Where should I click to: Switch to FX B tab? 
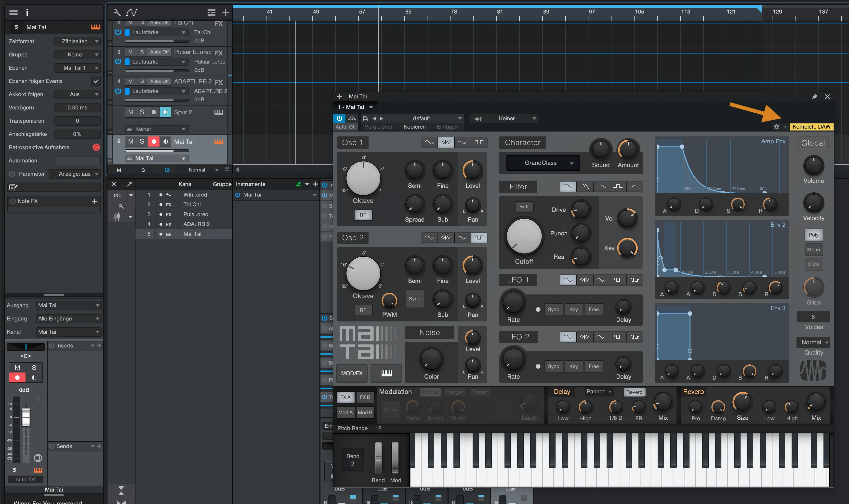coord(365,397)
